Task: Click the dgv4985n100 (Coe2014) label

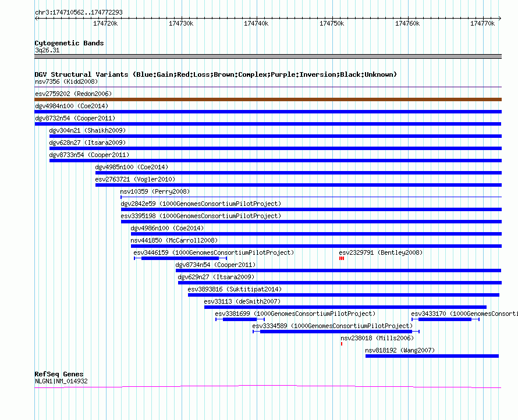Action: click(x=132, y=167)
